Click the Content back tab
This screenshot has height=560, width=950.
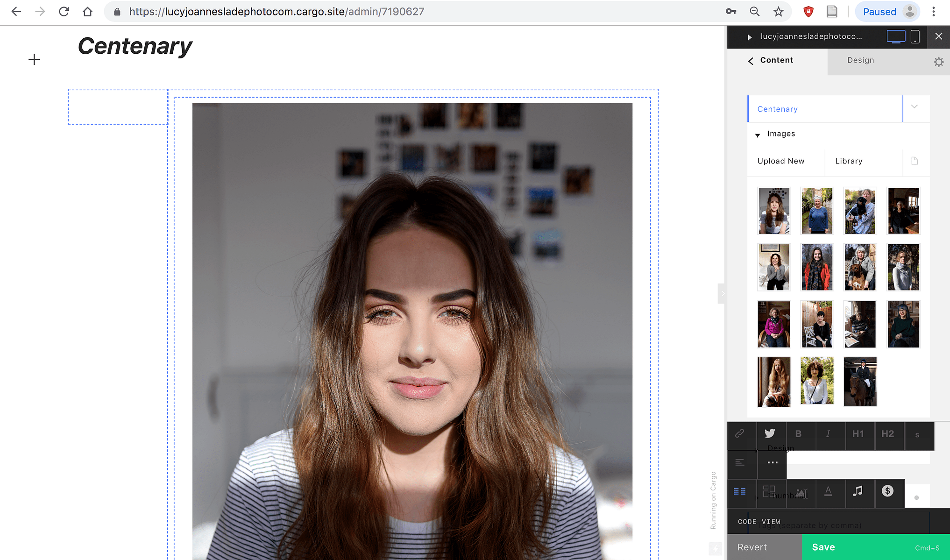pyautogui.click(x=772, y=60)
